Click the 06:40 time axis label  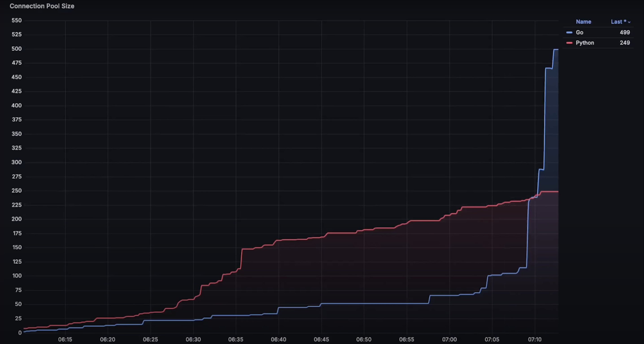click(x=278, y=339)
